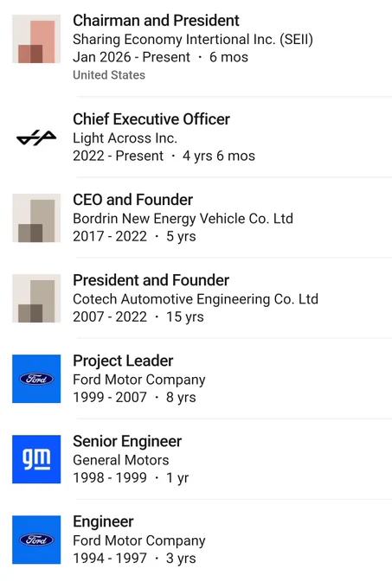
Task: Open Sharing Economy Intertional Inc. (SEII) company name
Action: (193, 40)
